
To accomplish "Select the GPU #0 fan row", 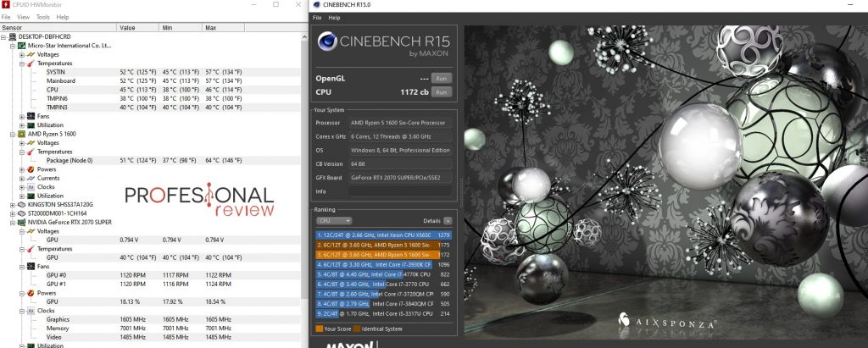I will pyautogui.click(x=150, y=275).
